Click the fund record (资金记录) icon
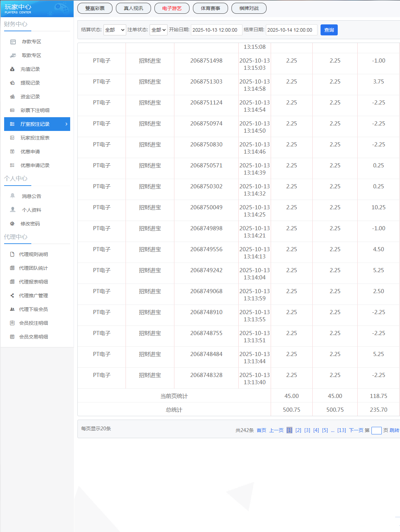Image resolution: width=400 pixels, height=532 pixels. pyautogui.click(x=12, y=97)
